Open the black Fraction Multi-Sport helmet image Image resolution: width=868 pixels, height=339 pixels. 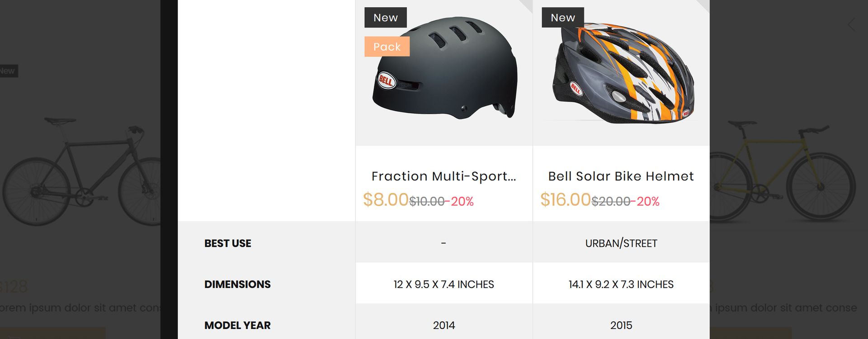pos(444,68)
